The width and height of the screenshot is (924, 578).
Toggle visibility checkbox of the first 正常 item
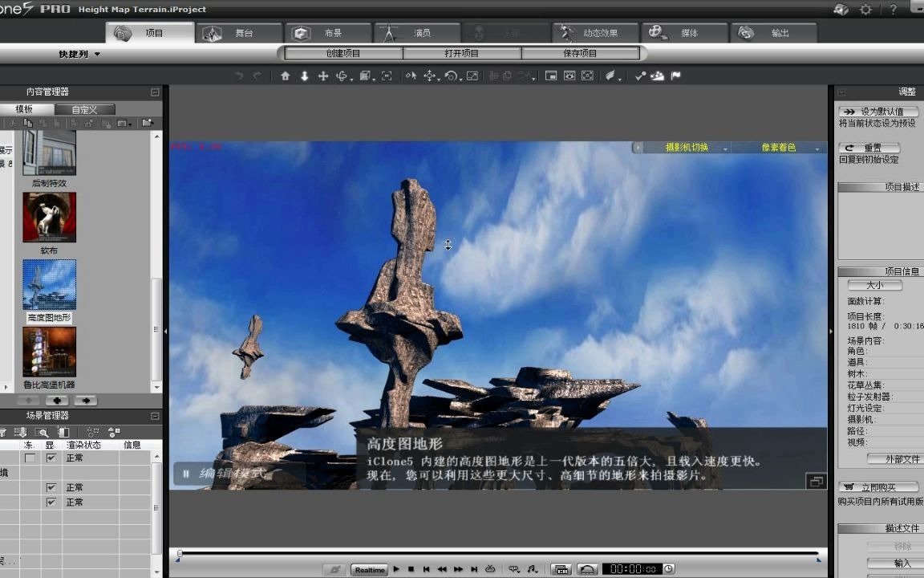click(51, 458)
